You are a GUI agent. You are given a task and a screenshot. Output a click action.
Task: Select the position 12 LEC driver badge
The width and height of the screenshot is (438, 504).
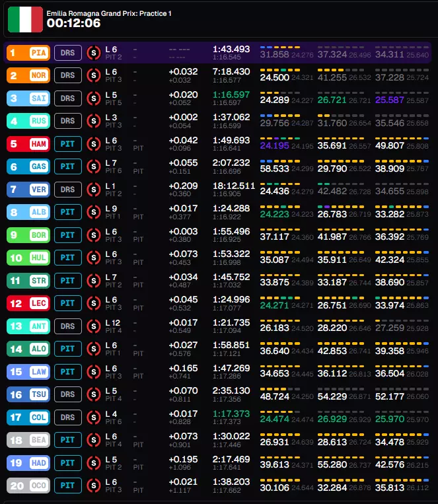coord(28,303)
